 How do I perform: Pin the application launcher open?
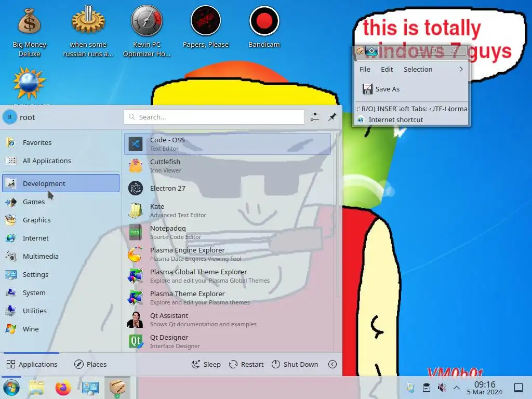pyautogui.click(x=332, y=117)
